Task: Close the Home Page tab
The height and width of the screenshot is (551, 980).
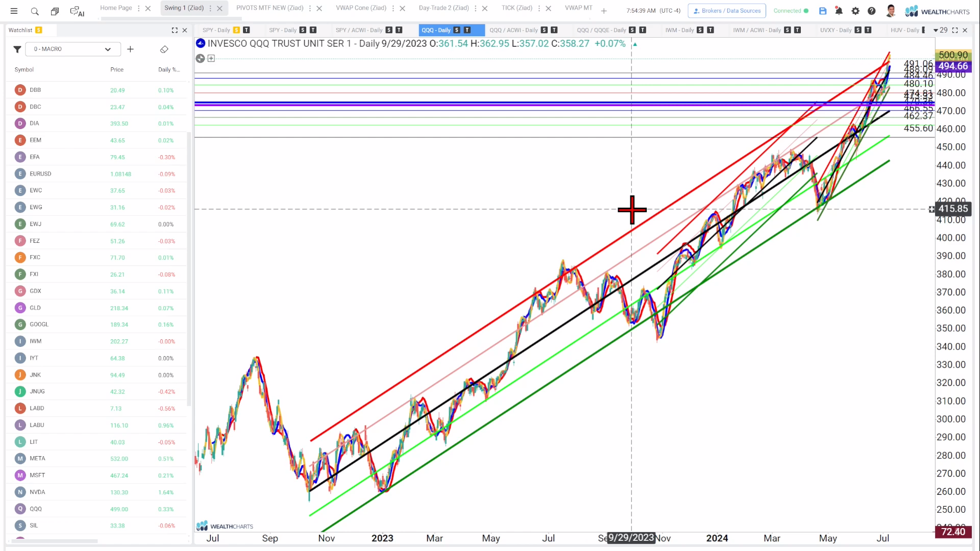Action: click(x=148, y=8)
